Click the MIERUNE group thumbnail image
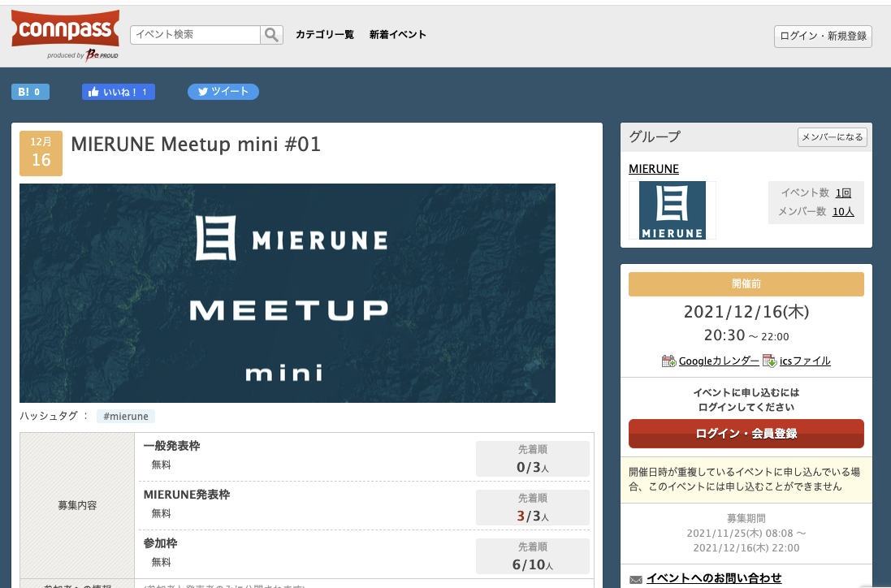891x588 pixels. [x=671, y=210]
